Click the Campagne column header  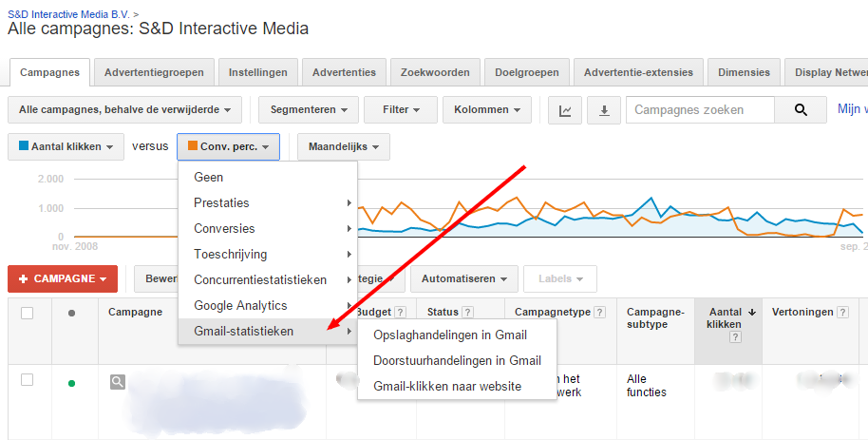coord(135,312)
